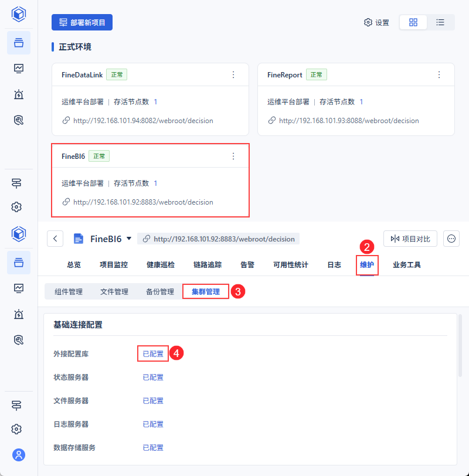This screenshot has height=476, width=469.
Task: Select the 维护 tab
Action: coord(367,265)
